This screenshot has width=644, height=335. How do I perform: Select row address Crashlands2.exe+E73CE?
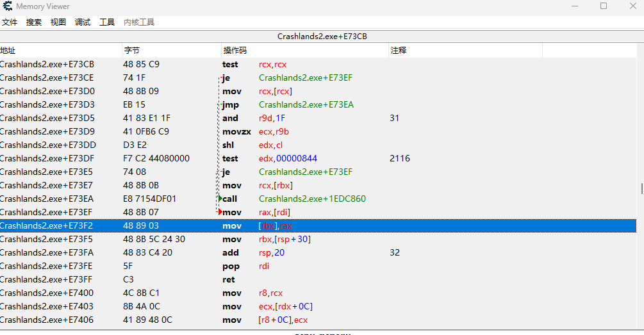pyautogui.click(x=47, y=78)
